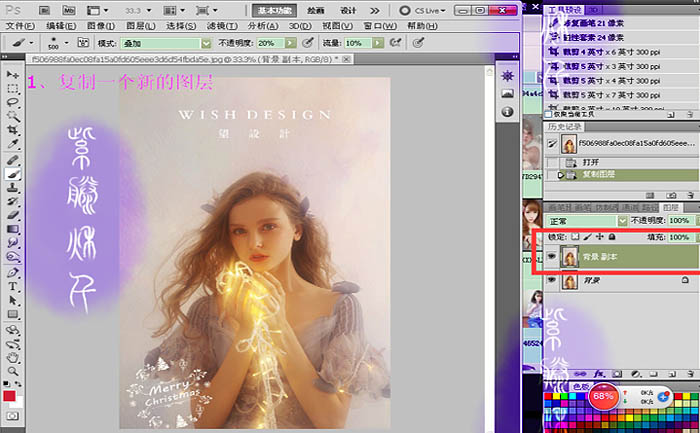
Task: Click the red foreground color swatch
Action: click(9, 396)
